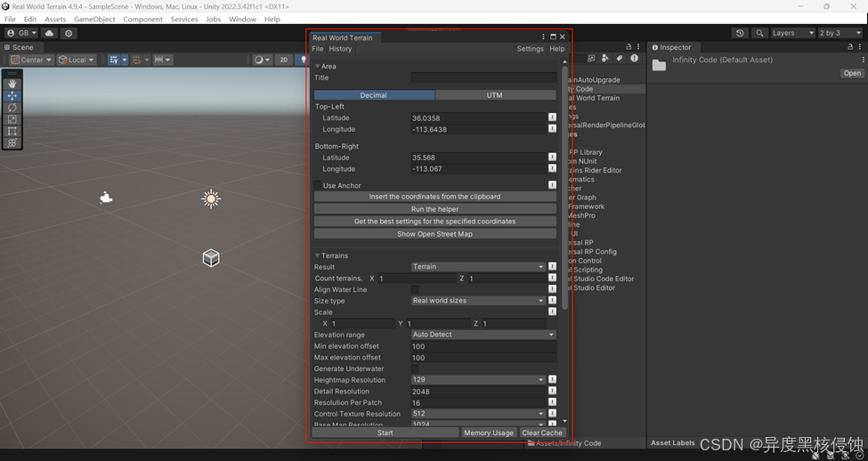Screen dimensions: 868x461
Task: Select the cube object gizmo in Scene
Action: 211,258
